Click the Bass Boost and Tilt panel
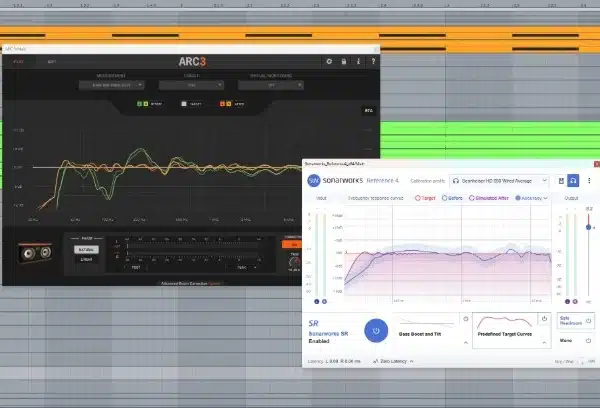The height and width of the screenshot is (408, 600). (432, 330)
